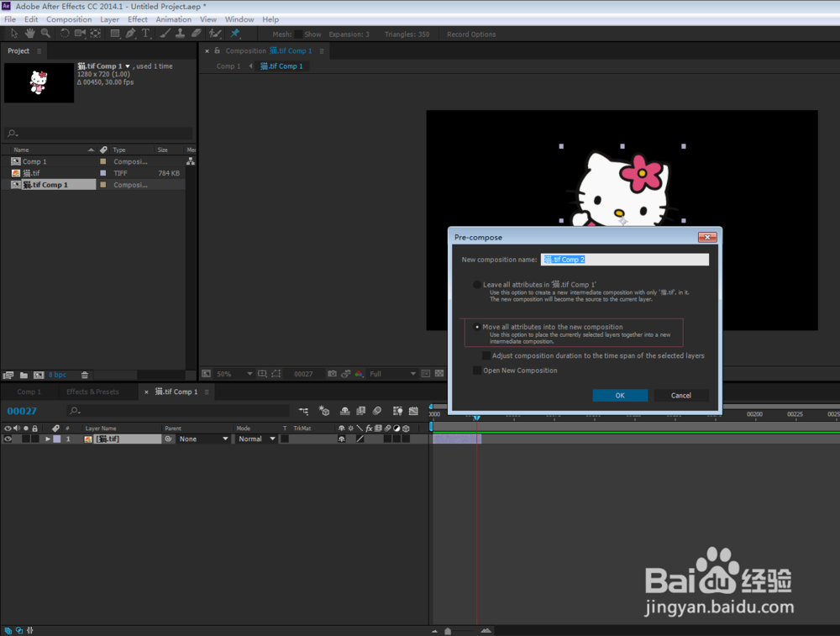This screenshot has height=636, width=840.
Task: Create new folder in Project panel
Action: (24, 375)
